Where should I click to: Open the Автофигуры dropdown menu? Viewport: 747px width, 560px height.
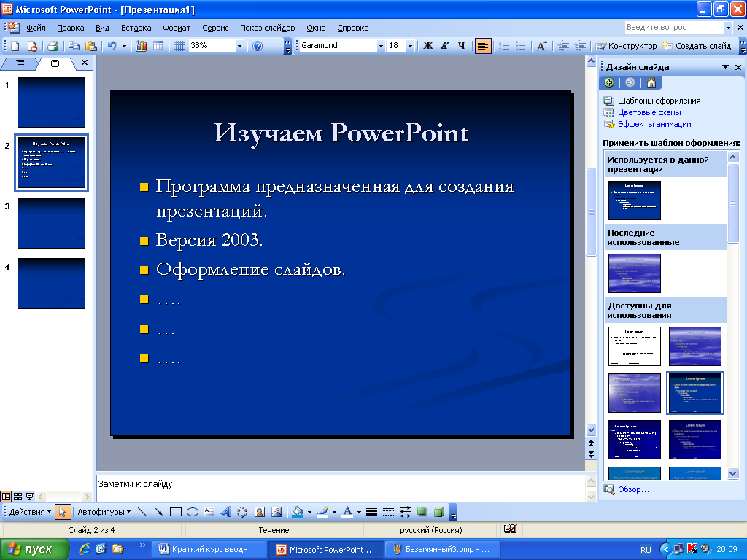[x=104, y=512]
